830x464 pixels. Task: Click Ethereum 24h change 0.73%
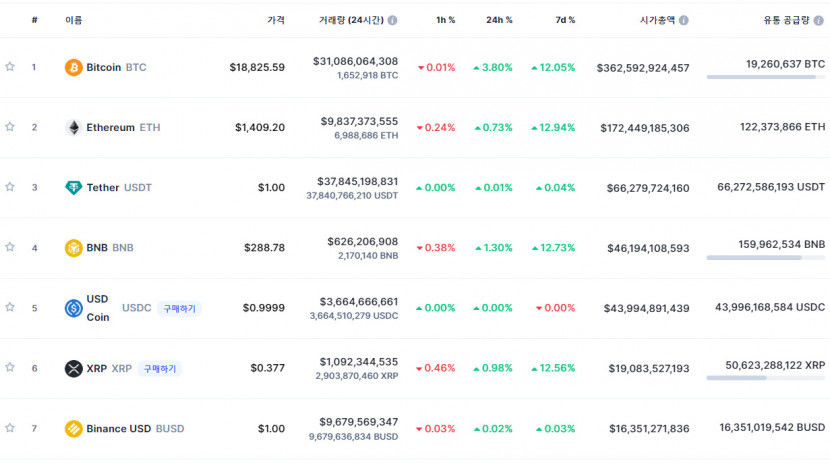[x=493, y=128]
